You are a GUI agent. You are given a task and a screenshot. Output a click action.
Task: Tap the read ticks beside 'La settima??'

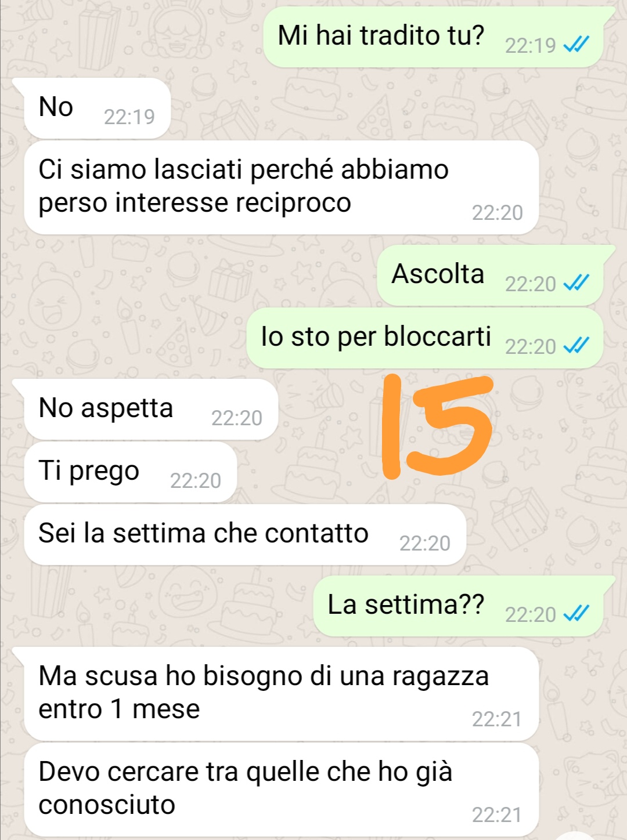pyautogui.click(x=576, y=614)
